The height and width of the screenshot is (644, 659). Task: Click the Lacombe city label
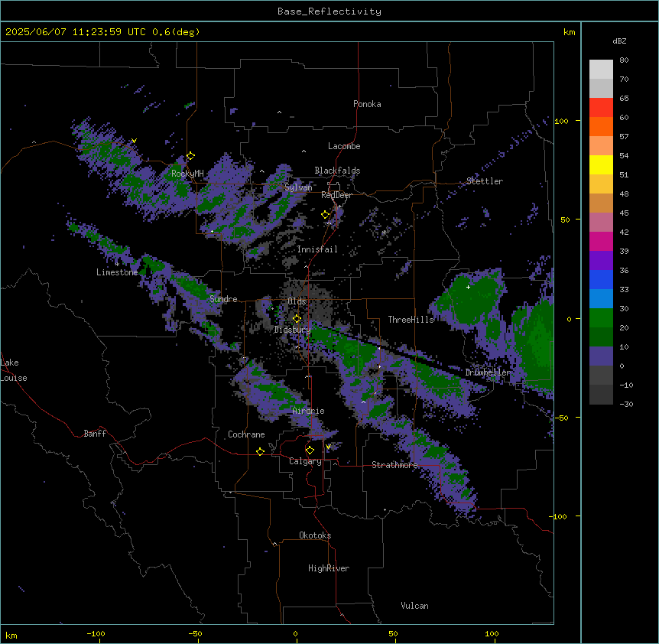(x=344, y=146)
